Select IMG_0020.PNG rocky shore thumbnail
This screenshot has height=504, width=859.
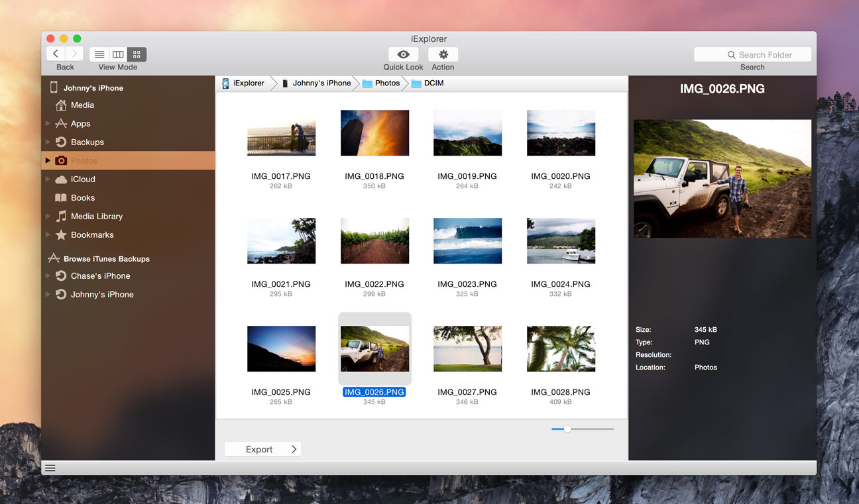[561, 133]
